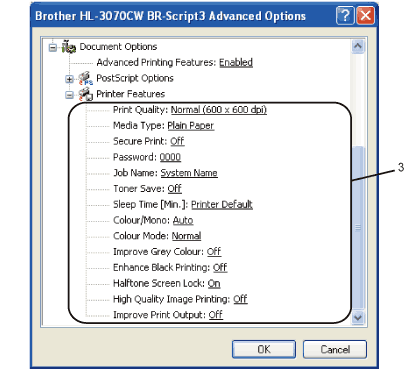Viewport: 411px width, 369px height.
Task: Change Improve Grey Colour Off value
Action: pos(214,252)
